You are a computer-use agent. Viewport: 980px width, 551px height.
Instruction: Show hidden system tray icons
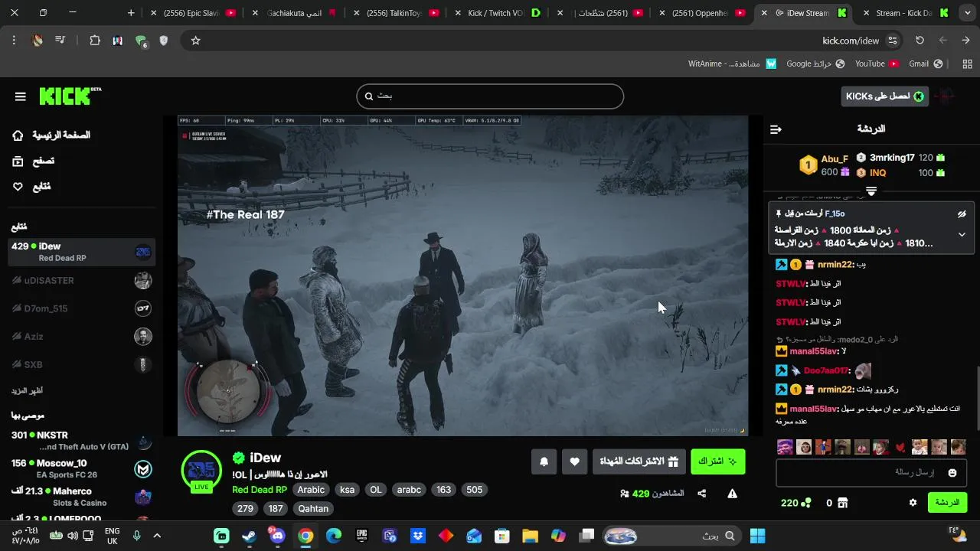tap(157, 536)
